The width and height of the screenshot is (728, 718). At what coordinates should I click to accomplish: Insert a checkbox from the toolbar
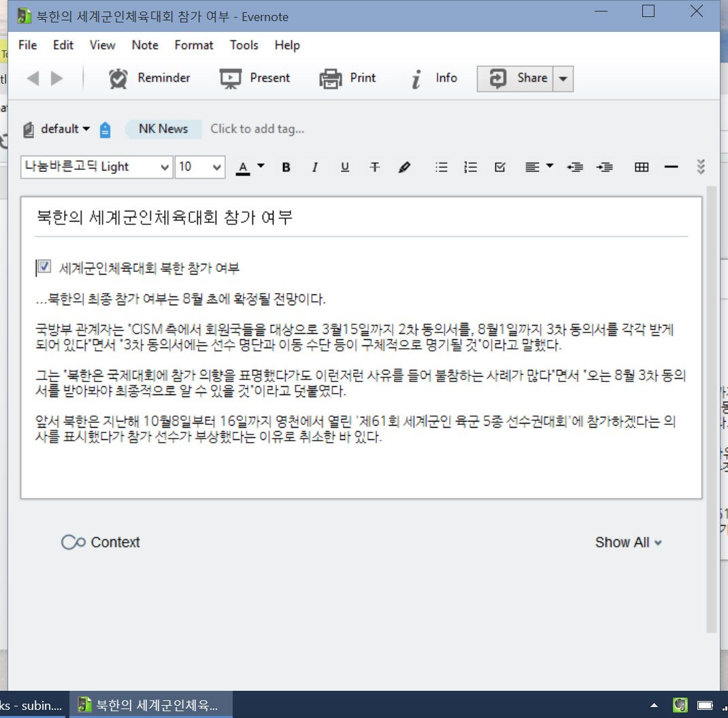click(x=500, y=167)
